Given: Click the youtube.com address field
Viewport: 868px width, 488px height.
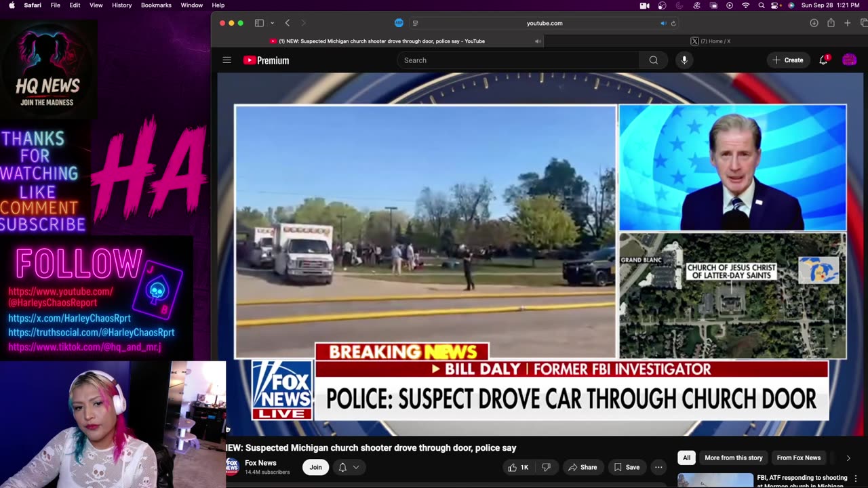Looking at the screenshot, I should point(545,23).
